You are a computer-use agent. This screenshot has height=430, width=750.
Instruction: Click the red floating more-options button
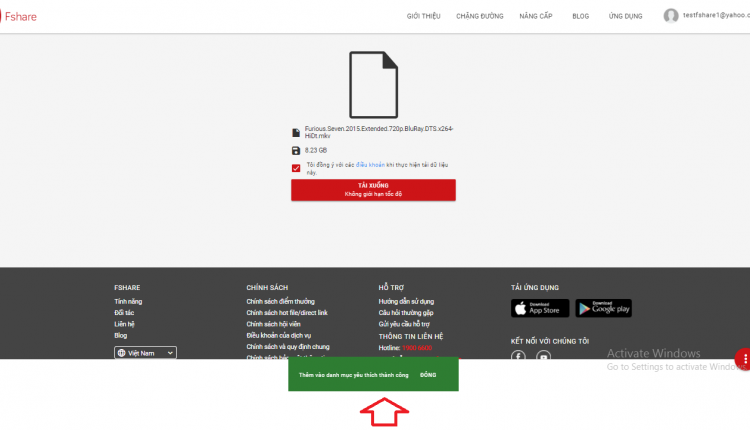click(x=743, y=359)
